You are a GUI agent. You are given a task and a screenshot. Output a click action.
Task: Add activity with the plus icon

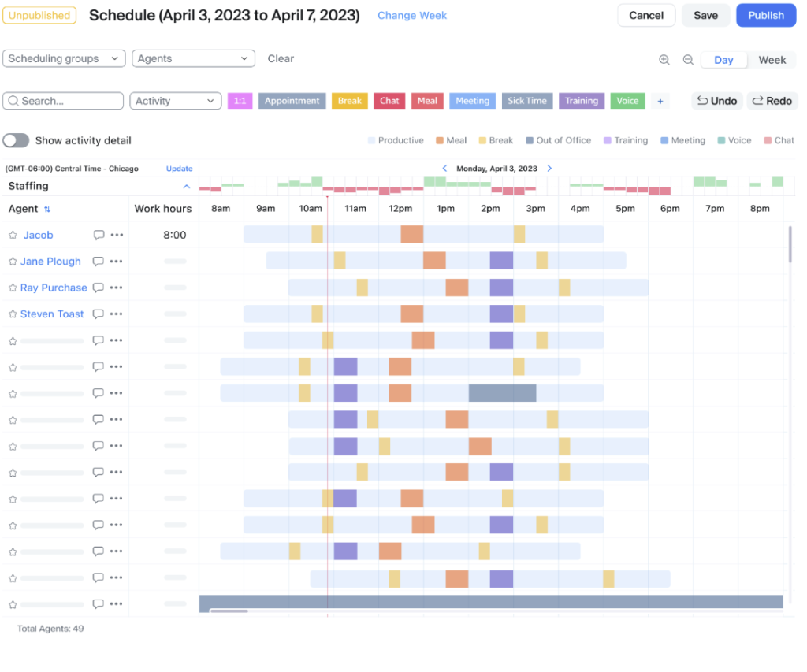coord(660,101)
